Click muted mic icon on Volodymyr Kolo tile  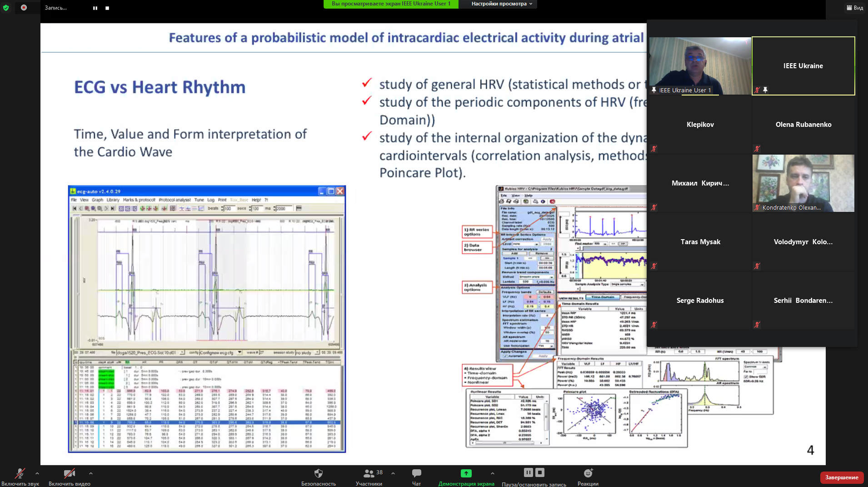tap(757, 266)
